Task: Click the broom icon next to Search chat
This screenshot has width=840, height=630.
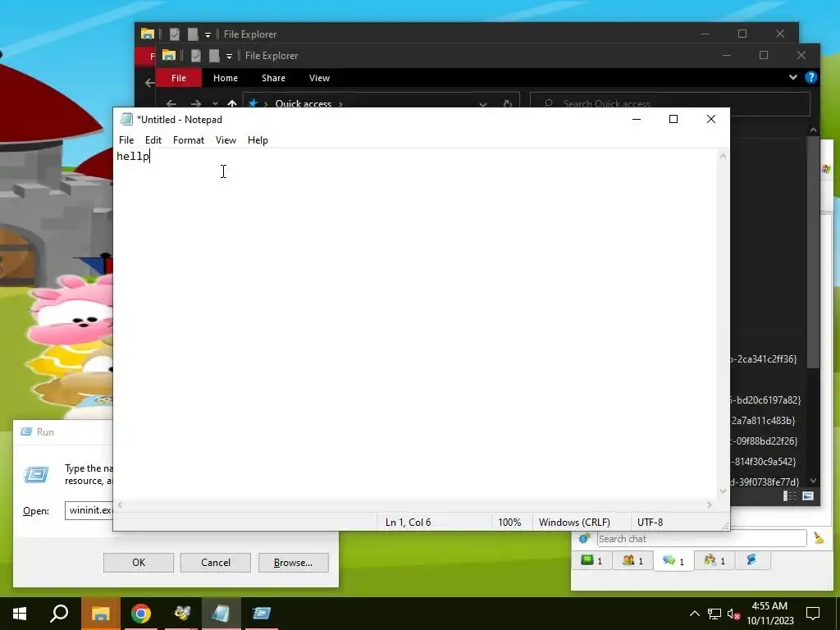Action: [819, 538]
